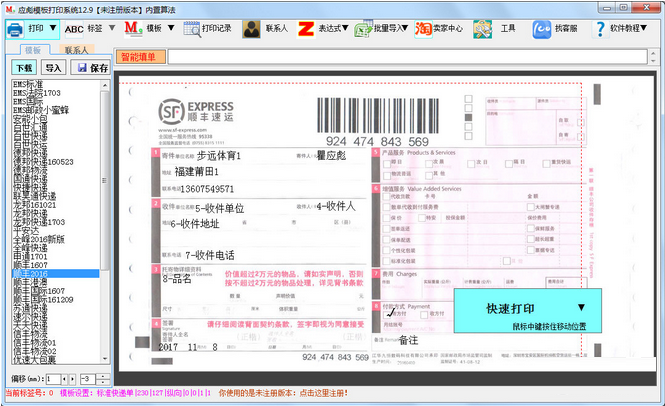Open the 淘 卖家中心 icon
The width and height of the screenshot is (665, 406).
click(x=423, y=29)
